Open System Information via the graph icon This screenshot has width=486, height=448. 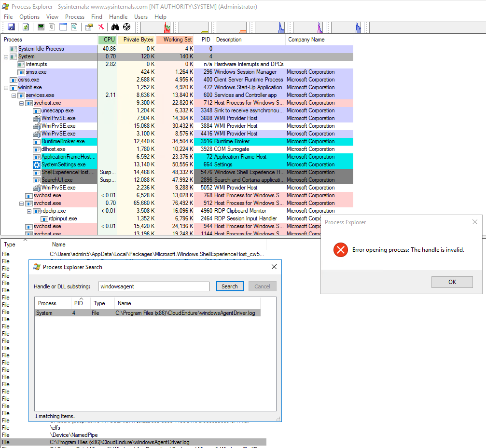tap(41, 27)
